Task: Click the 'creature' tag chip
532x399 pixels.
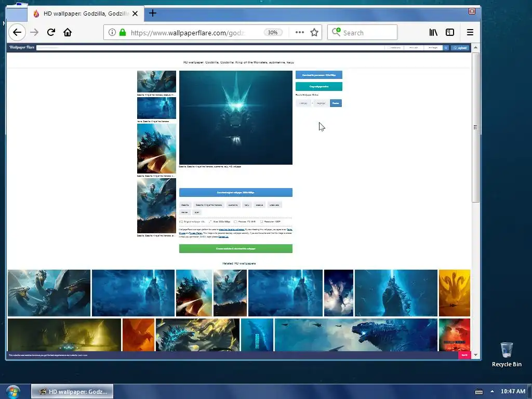Action: click(x=260, y=205)
